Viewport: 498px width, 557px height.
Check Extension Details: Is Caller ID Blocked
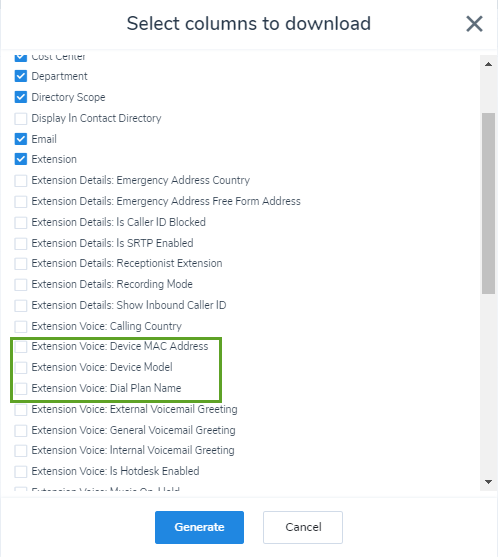(21, 222)
